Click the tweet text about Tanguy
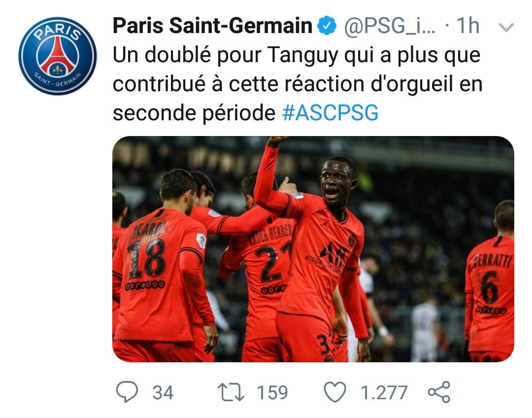Screen dimensions: 532x418 298,83
